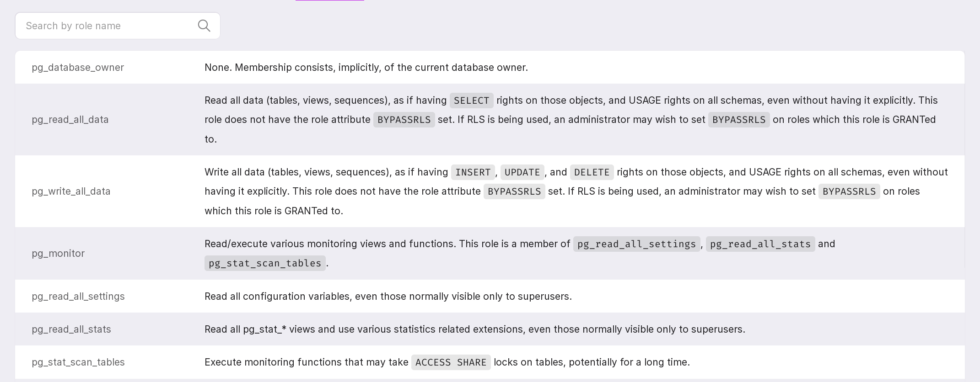Select the pg_write_all_data role name

pos(71,191)
